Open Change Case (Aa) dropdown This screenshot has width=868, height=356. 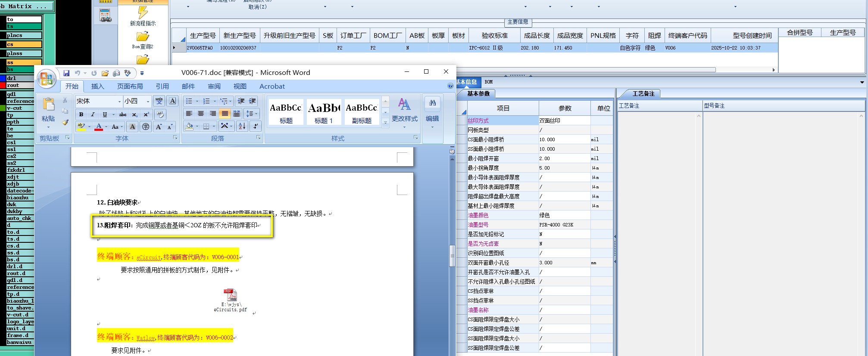[x=117, y=127]
